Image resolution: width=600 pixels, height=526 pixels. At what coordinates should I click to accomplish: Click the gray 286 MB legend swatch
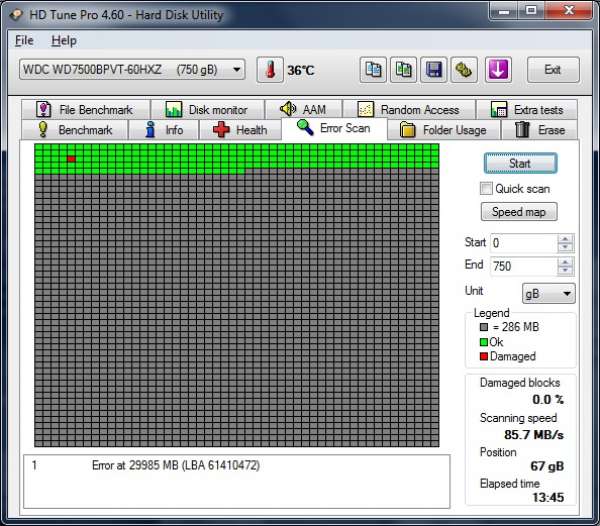click(x=484, y=327)
